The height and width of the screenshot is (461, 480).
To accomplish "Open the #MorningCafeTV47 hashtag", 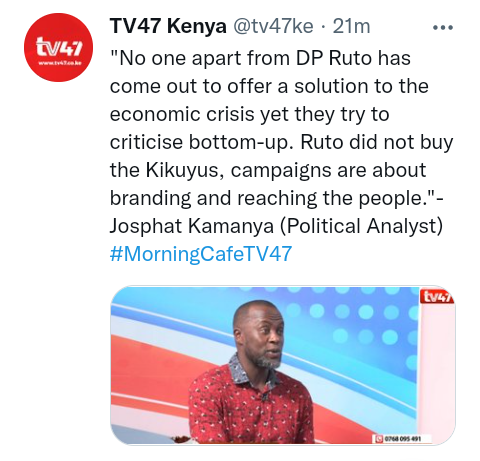I will pos(201,254).
